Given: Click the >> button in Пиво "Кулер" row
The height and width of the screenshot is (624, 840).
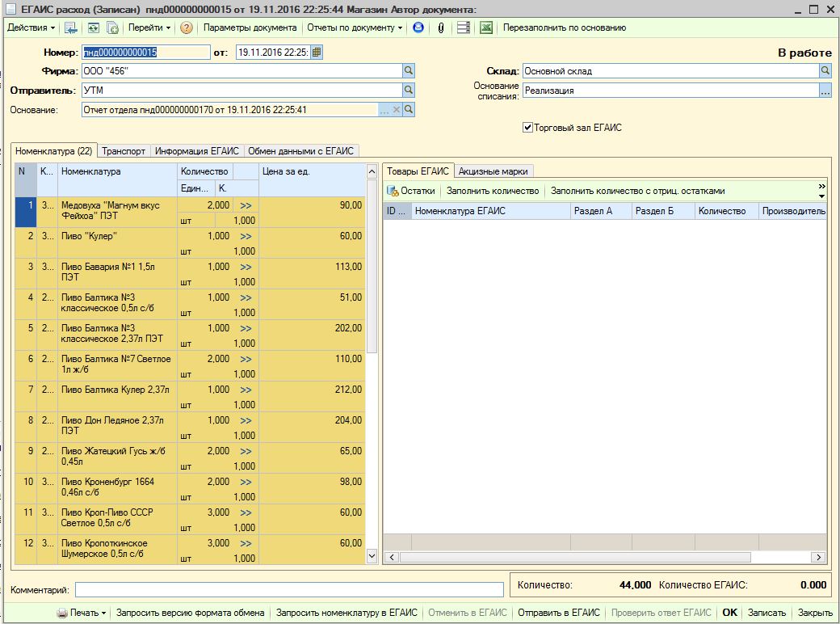Looking at the screenshot, I should [246, 236].
